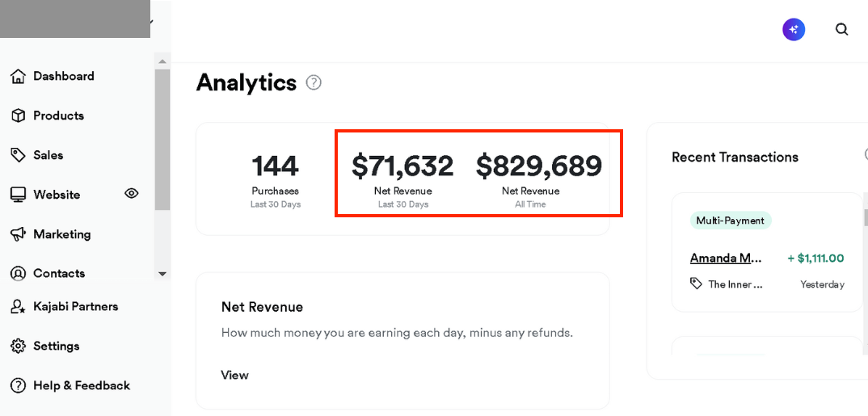The image size is (868, 416).
Task: Click the View link under Net Revenue
Action: coord(234,375)
